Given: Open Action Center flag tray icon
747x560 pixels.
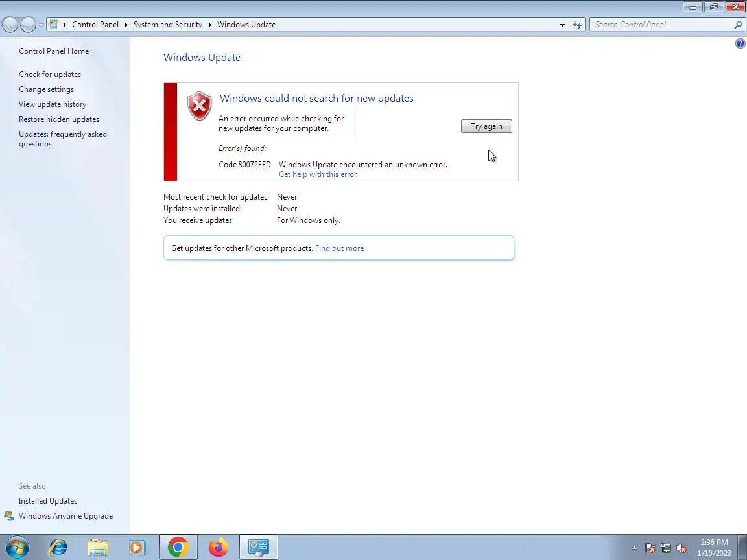Looking at the screenshot, I should tap(650, 548).
